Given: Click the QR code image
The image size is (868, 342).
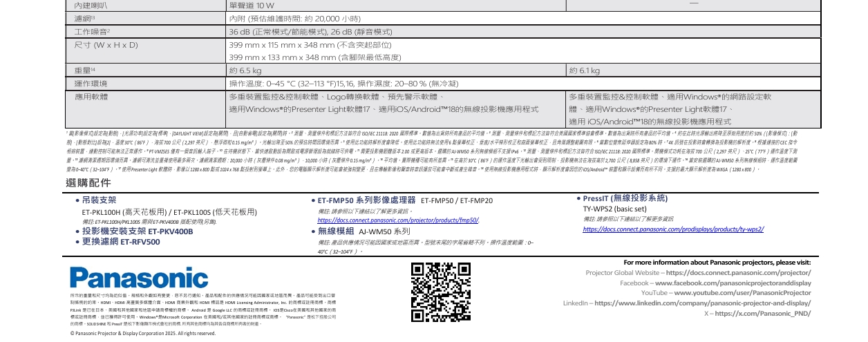Looking at the screenshot, I should (440, 292).
